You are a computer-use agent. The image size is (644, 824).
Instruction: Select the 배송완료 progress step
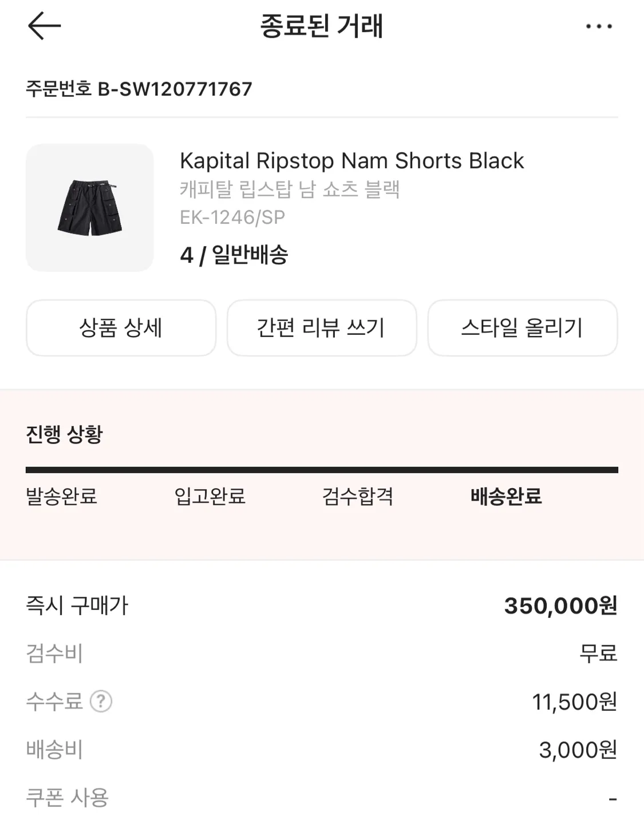(x=506, y=496)
